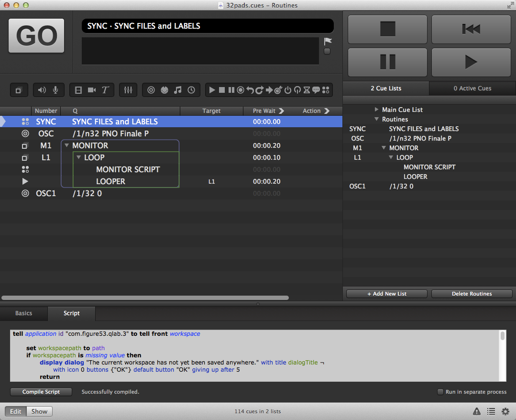
Task: Collapse the LOOP group in cue list
Action: (x=79, y=157)
